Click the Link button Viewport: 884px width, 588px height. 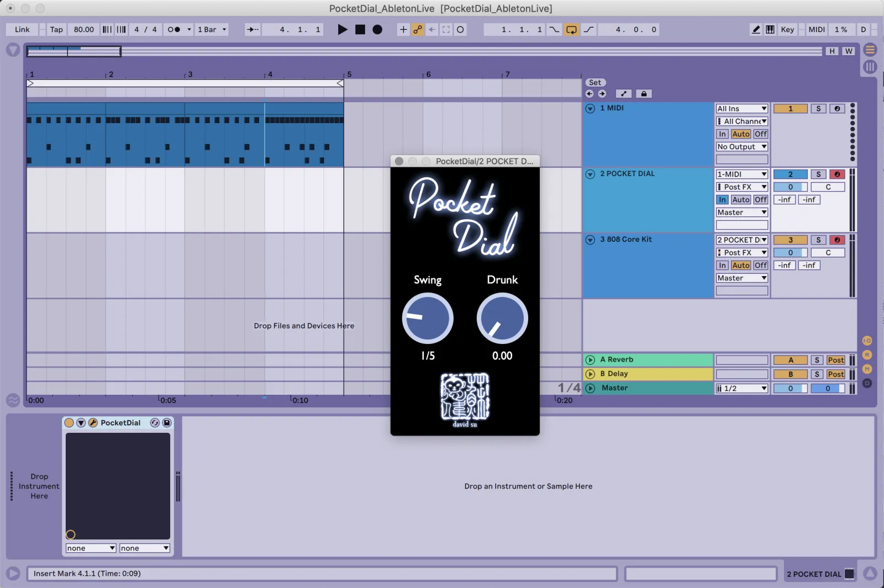(x=22, y=30)
